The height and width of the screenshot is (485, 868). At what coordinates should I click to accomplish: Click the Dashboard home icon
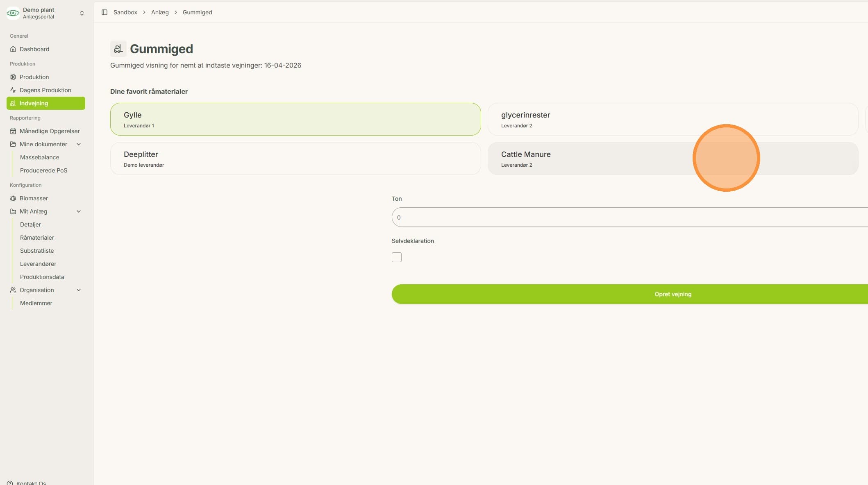point(13,49)
